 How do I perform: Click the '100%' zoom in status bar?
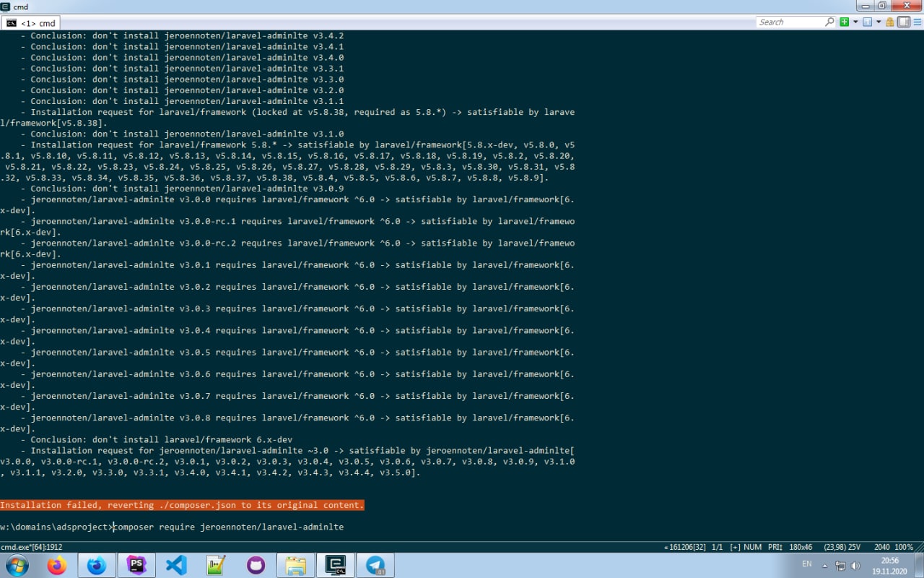(x=904, y=547)
